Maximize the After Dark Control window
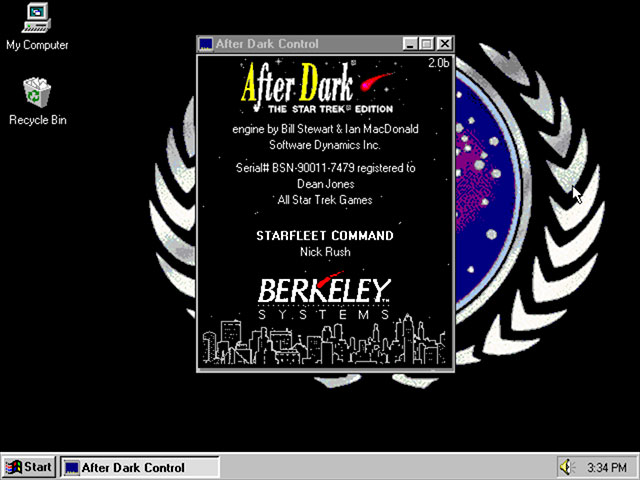This screenshot has width=640, height=480. tap(427, 44)
